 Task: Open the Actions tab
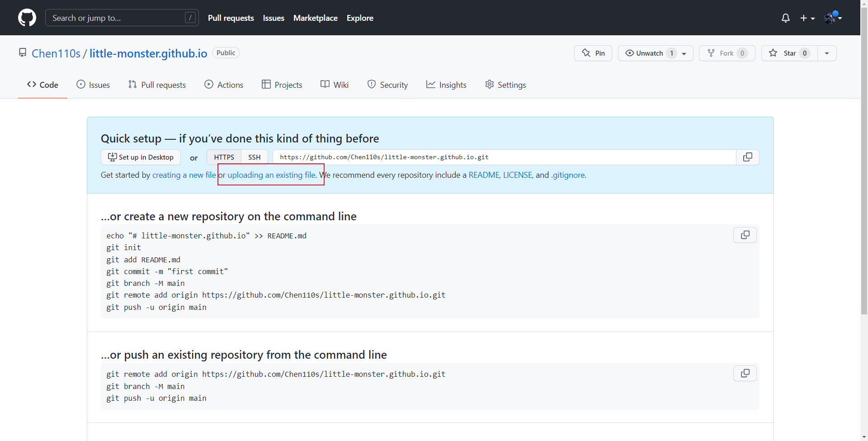coord(224,85)
